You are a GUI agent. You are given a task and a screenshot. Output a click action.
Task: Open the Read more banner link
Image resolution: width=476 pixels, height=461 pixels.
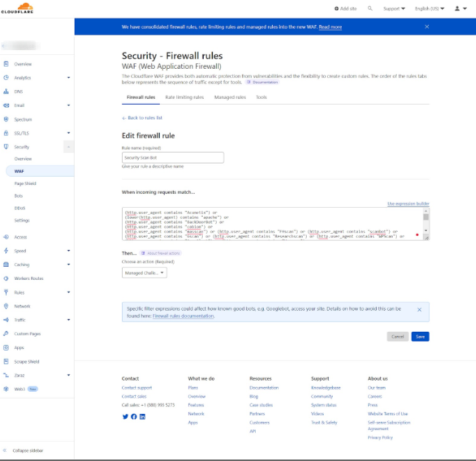click(x=330, y=27)
